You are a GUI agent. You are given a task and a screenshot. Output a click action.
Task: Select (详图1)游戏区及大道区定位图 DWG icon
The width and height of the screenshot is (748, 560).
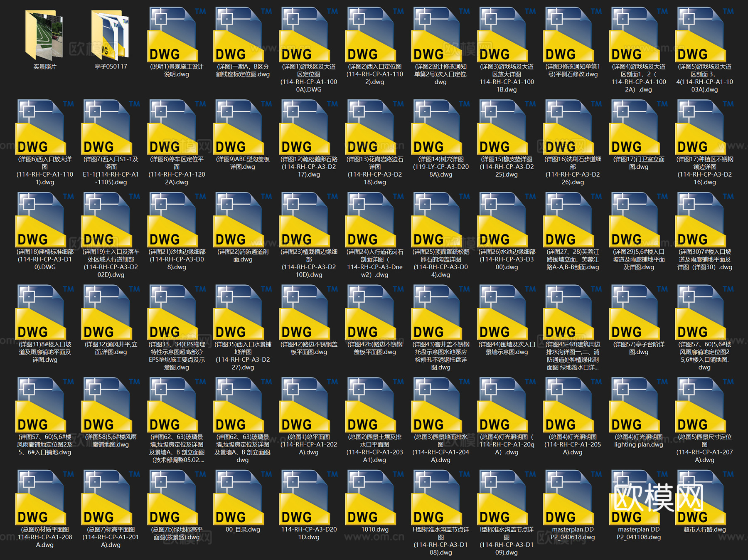click(305, 34)
